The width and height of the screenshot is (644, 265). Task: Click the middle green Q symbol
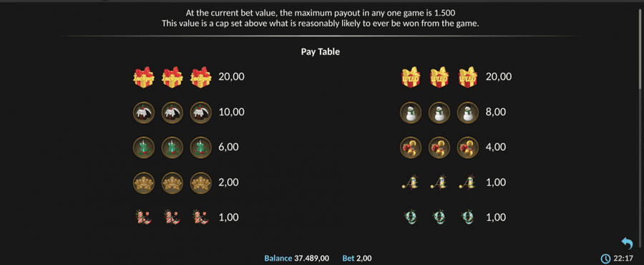click(x=439, y=217)
